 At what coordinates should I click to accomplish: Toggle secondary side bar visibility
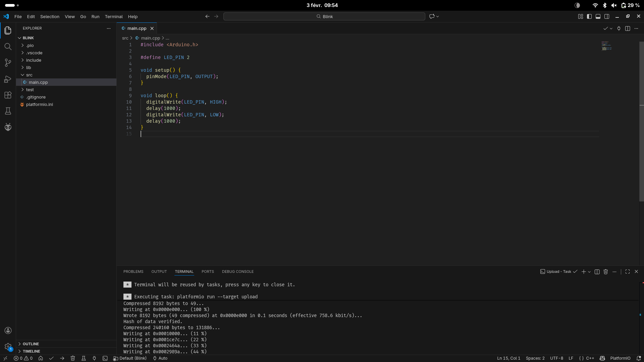(607, 16)
